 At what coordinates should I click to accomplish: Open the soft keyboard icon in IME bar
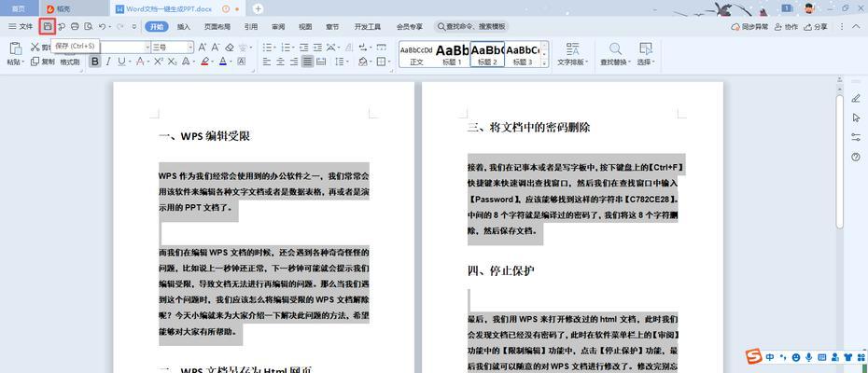tap(821, 357)
